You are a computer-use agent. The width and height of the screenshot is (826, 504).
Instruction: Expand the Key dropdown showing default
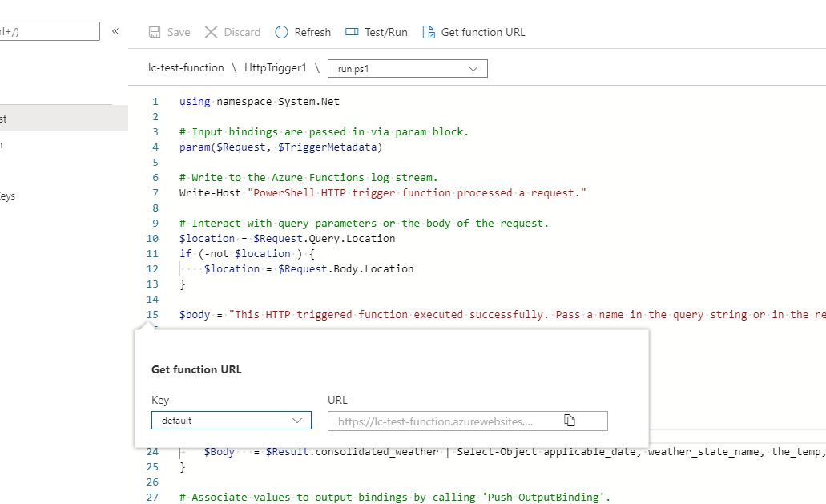click(231, 421)
